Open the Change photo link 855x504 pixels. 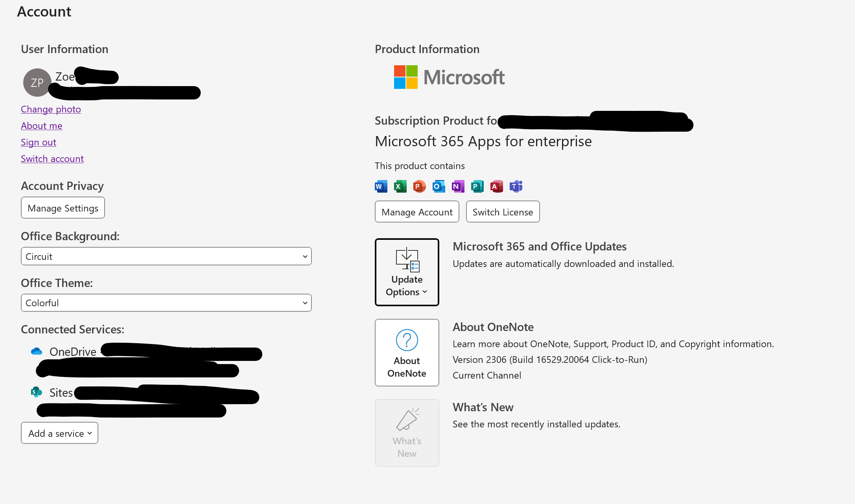(x=51, y=109)
